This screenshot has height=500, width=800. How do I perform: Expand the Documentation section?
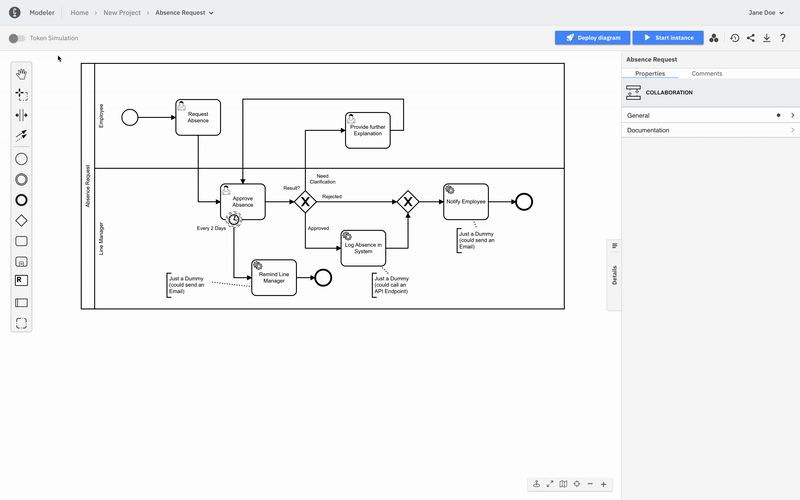click(710, 130)
